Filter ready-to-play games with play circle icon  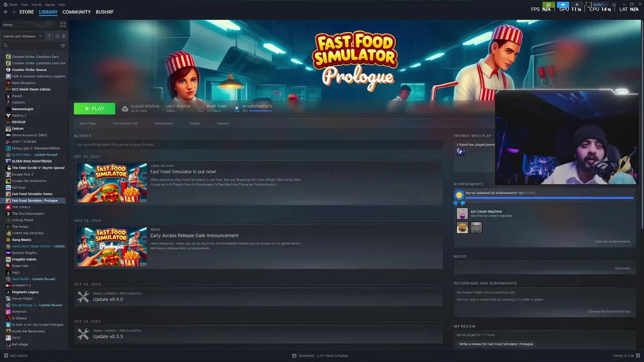64,36
